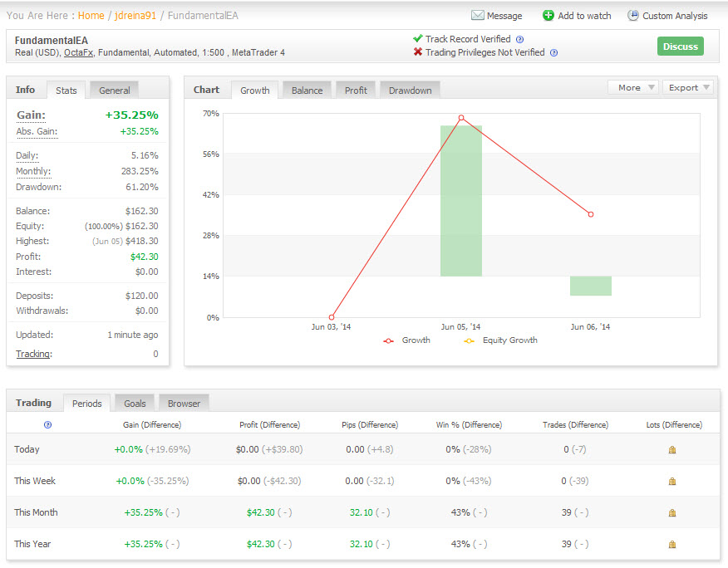
Task: Click help icon beside Track Record Verified
Action: coord(519,39)
